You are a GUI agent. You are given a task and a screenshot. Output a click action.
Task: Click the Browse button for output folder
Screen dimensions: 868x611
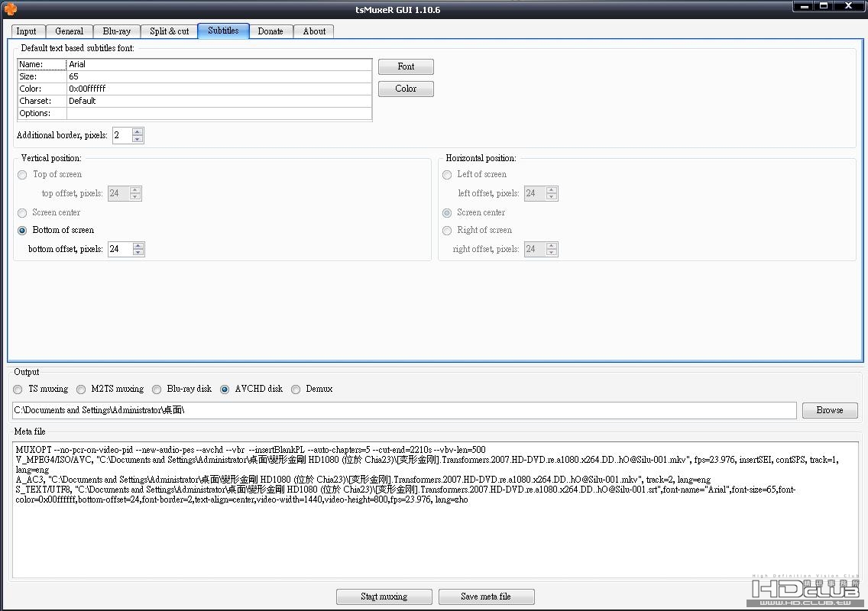829,410
